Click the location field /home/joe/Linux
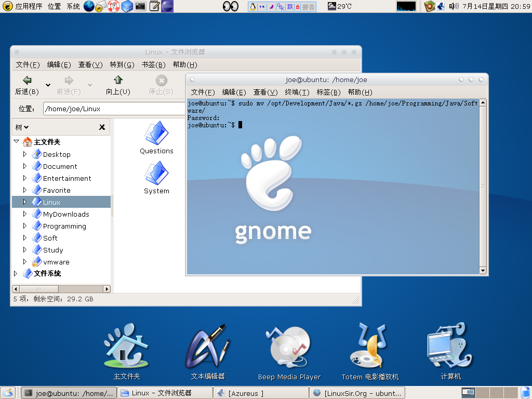This screenshot has height=399, width=532. point(114,109)
